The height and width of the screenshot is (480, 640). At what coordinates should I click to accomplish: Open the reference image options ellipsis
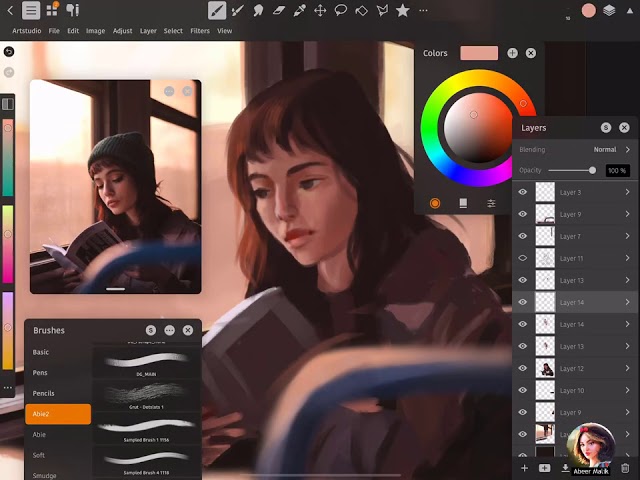tap(169, 91)
